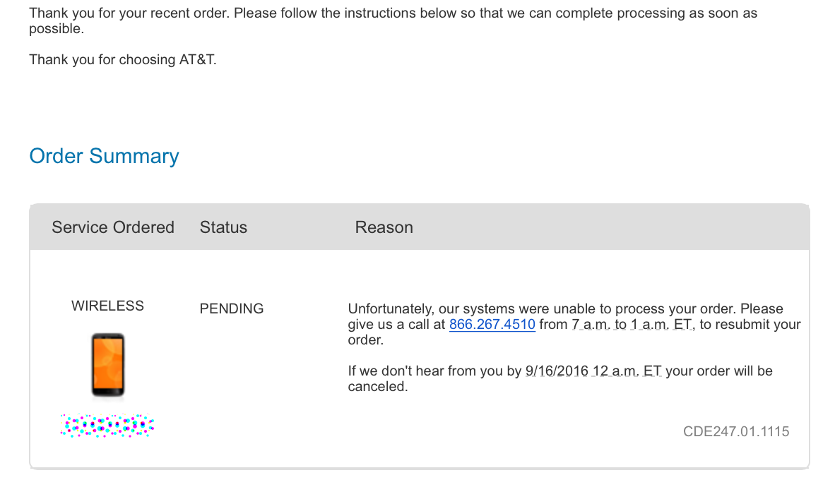Click the word canceled in reason text
Image resolution: width=835 pixels, height=504 pixels.
(x=376, y=386)
